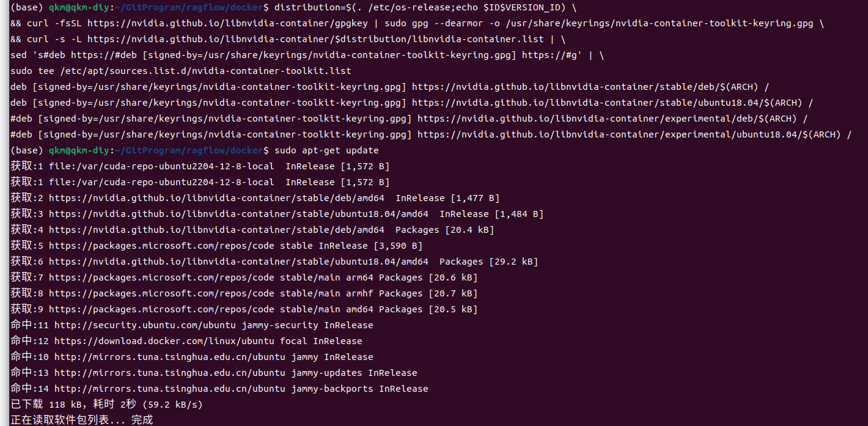
Task: Click the '命中:14' jammy-backports InRelease line
Action: click(x=219, y=389)
